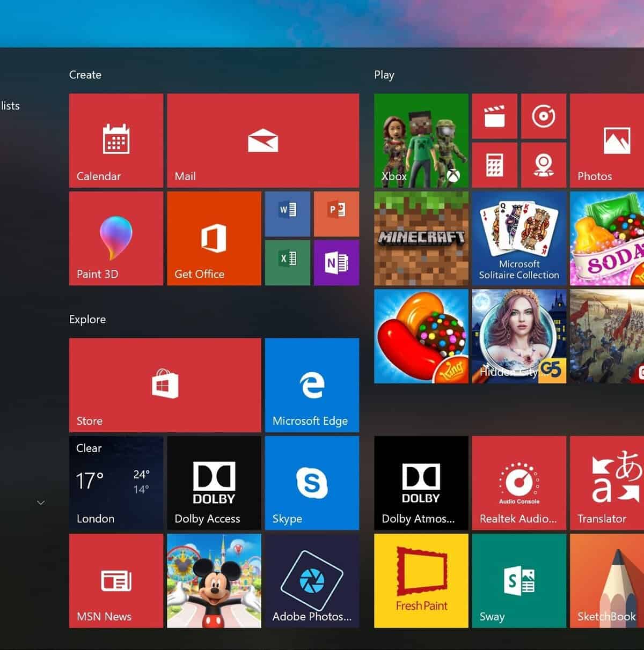Click the Create group header
This screenshot has height=650, width=644.
point(85,75)
